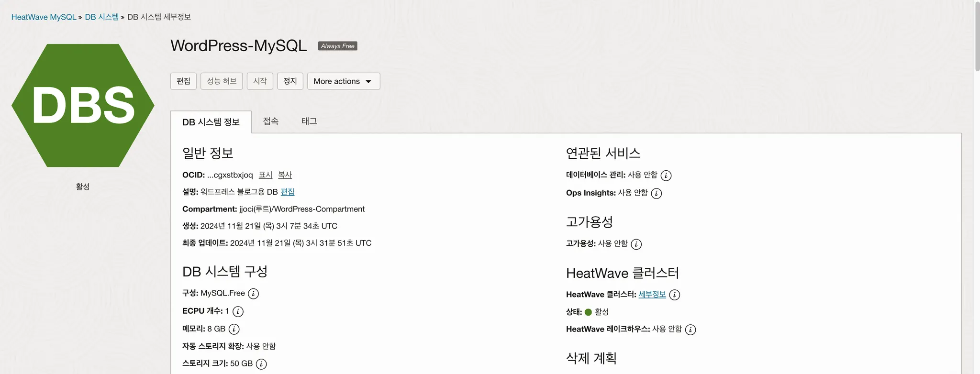Click the 편집 button
This screenshot has width=980, height=374.
pyautogui.click(x=183, y=81)
